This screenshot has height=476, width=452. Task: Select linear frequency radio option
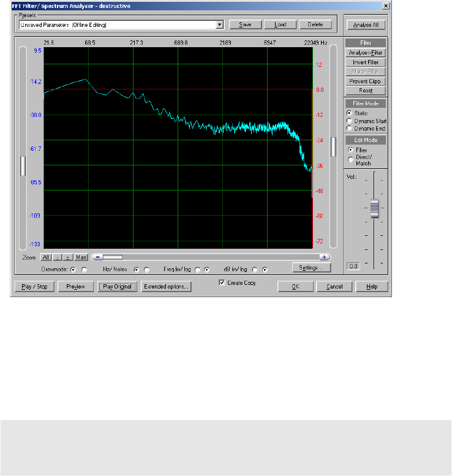coord(198,270)
